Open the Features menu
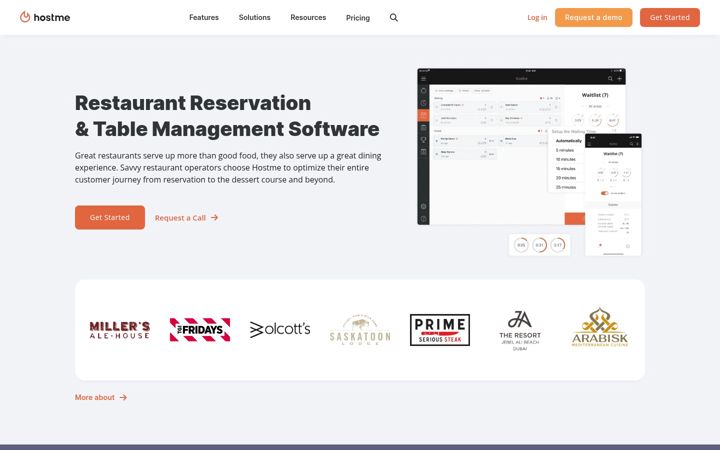The height and width of the screenshot is (450, 720). point(204,17)
